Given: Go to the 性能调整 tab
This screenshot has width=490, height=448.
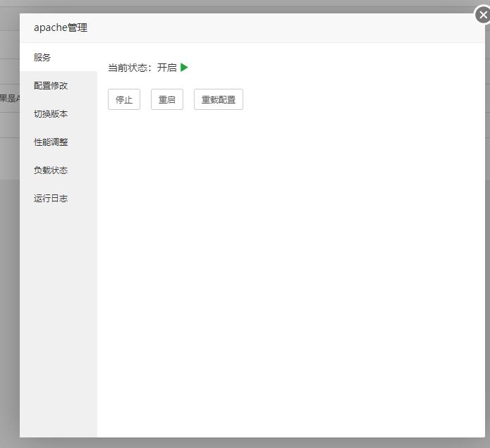Looking at the screenshot, I should (x=51, y=142).
